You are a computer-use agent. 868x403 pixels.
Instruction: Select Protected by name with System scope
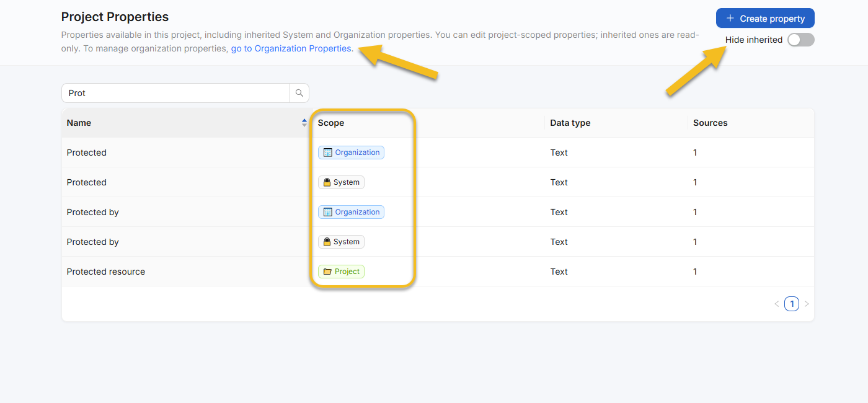tap(93, 242)
